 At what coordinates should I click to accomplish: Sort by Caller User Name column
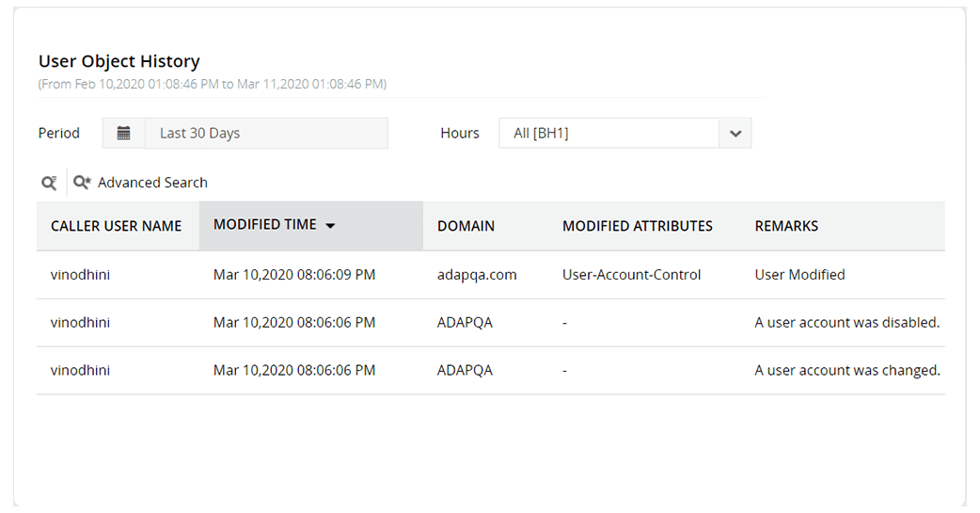tap(116, 226)
